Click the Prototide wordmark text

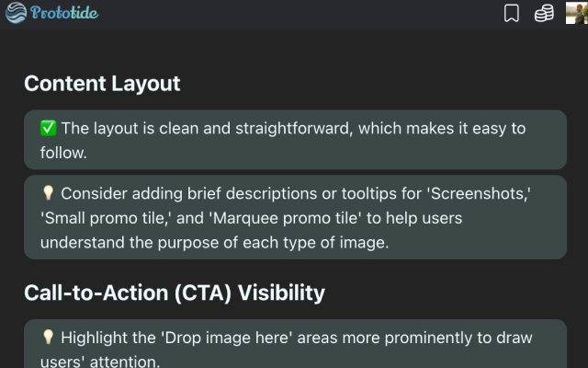[64, 14]
